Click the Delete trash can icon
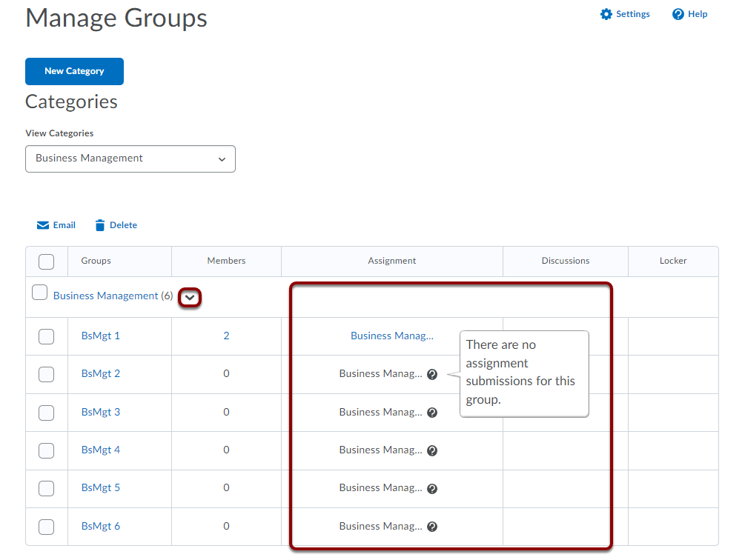 click(x=100, y=225)
